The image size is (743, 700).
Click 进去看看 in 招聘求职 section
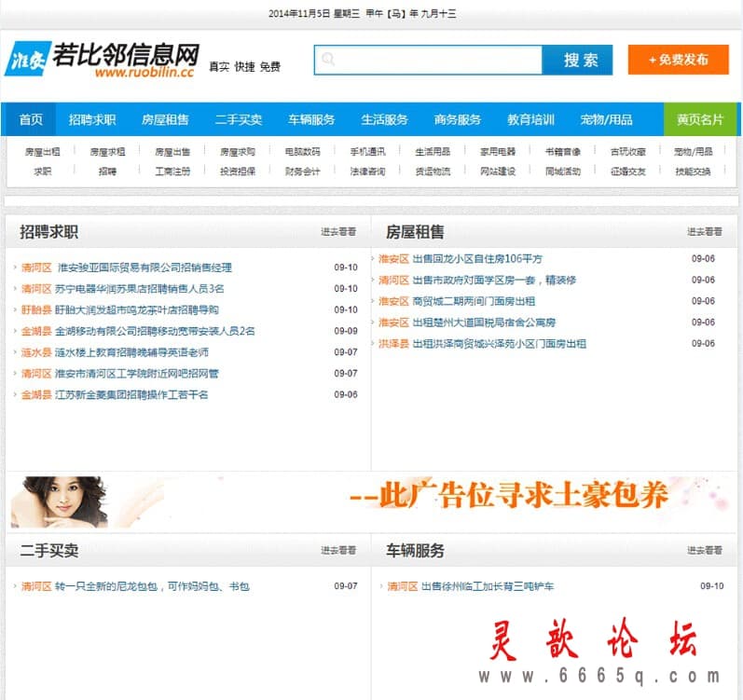pyautogui.click(x=338, y=231)
